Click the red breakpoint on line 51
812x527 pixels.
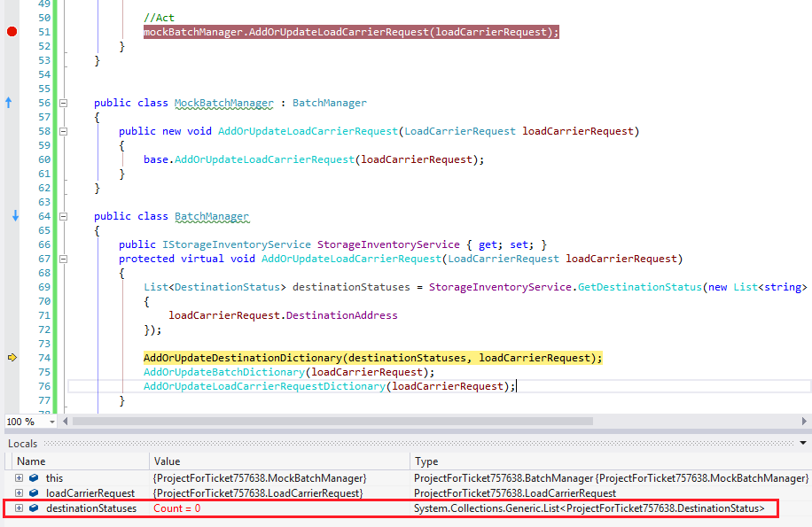coord(12,32)
